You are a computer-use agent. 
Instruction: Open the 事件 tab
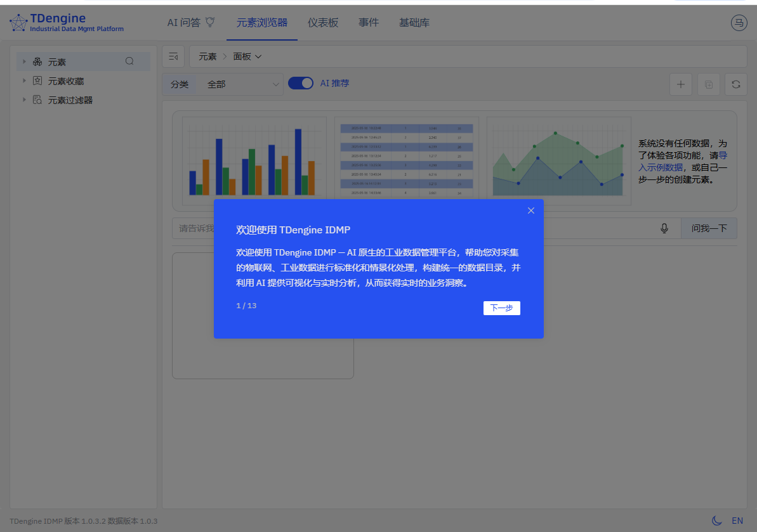coord(369,23)
